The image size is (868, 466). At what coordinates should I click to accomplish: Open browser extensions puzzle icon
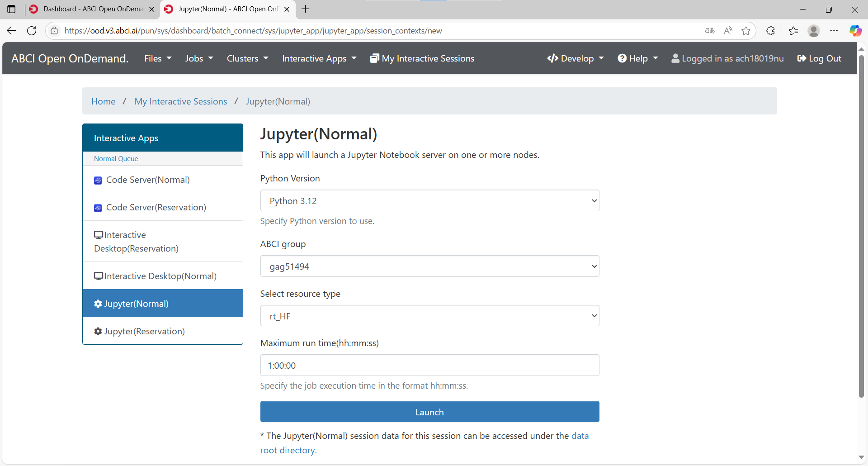click(x=771, y=31)
